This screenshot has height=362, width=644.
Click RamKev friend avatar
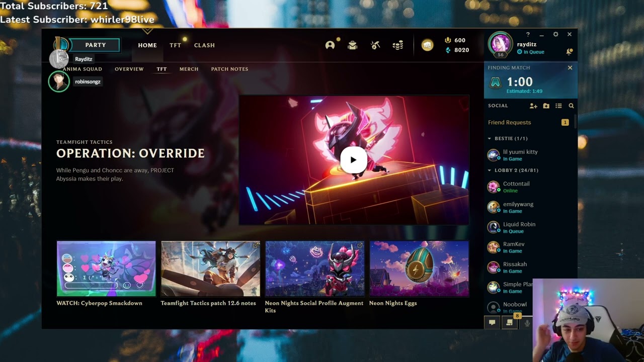(494, 247)
